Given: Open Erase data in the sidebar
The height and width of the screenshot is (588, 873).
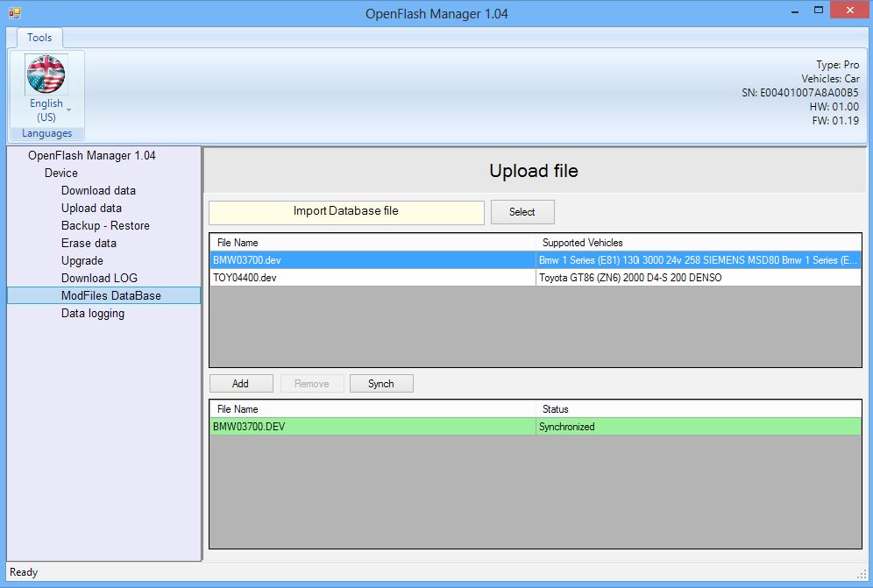Looking at the screenshot, I should tap(89, 244).
